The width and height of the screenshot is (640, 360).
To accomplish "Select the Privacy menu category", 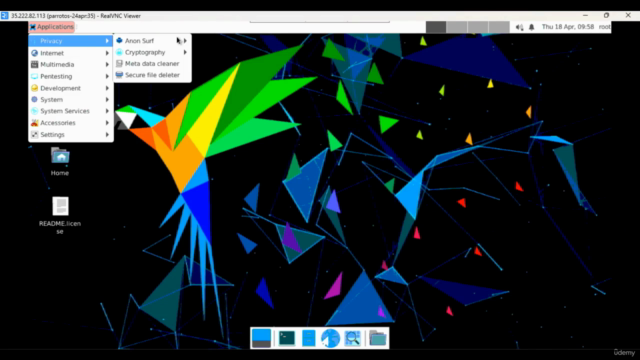I will (71, 41).
